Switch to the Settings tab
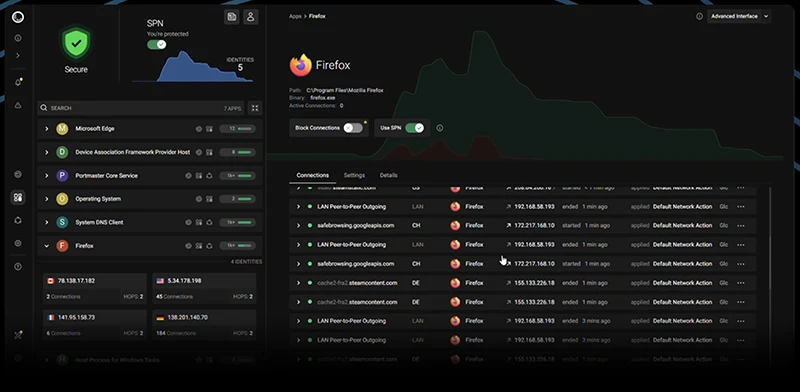The image size is (800, 392). tap(354, 175)
